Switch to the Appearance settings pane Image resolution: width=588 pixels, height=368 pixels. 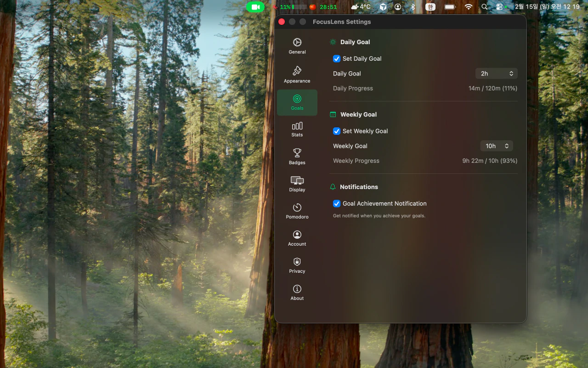(297, 75)
